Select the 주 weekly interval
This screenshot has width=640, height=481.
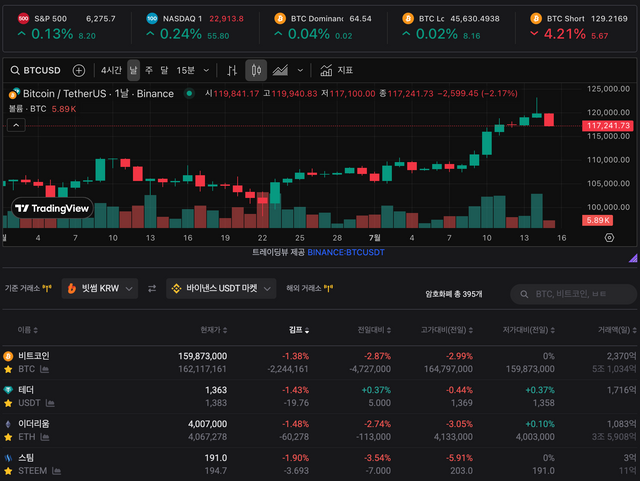pyautogui.click(x=149, y=70)
